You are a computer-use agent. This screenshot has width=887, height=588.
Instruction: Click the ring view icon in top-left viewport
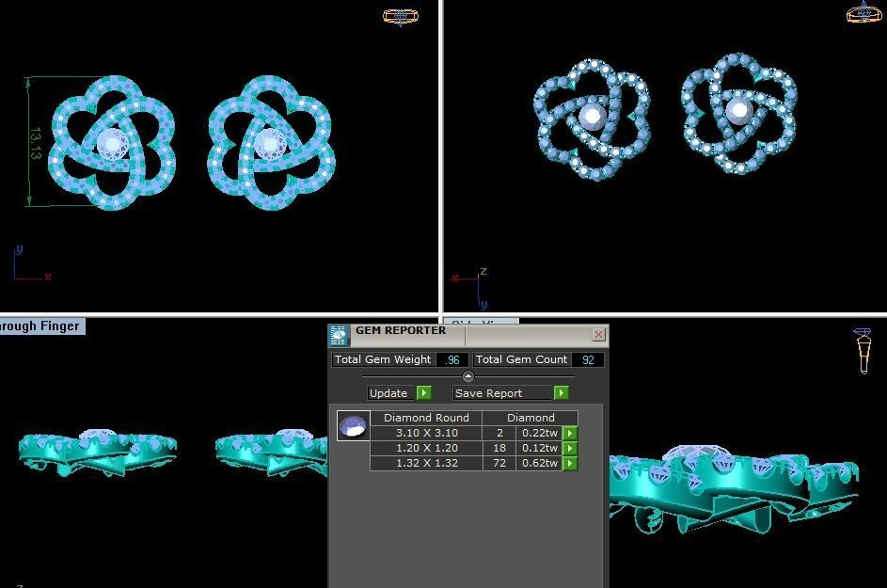pyautogui.click(x=401, y=16)
